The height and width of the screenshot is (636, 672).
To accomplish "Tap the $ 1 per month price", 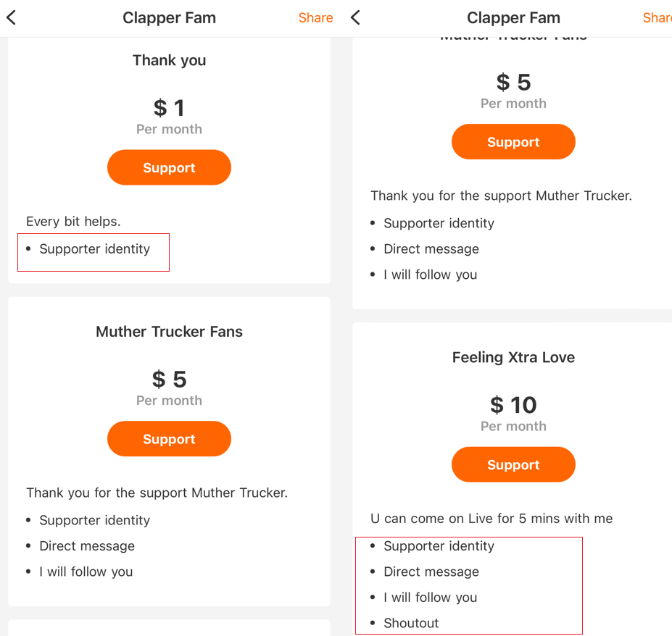I will coord(169,109).
